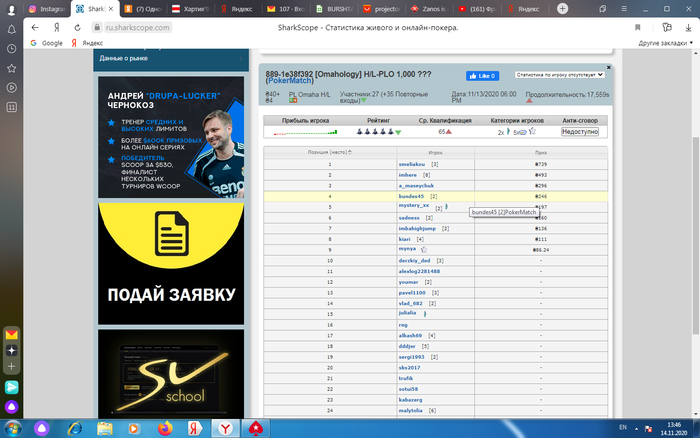Open the SV school banner
700x438 pixels.
click(x=171, y=374)
